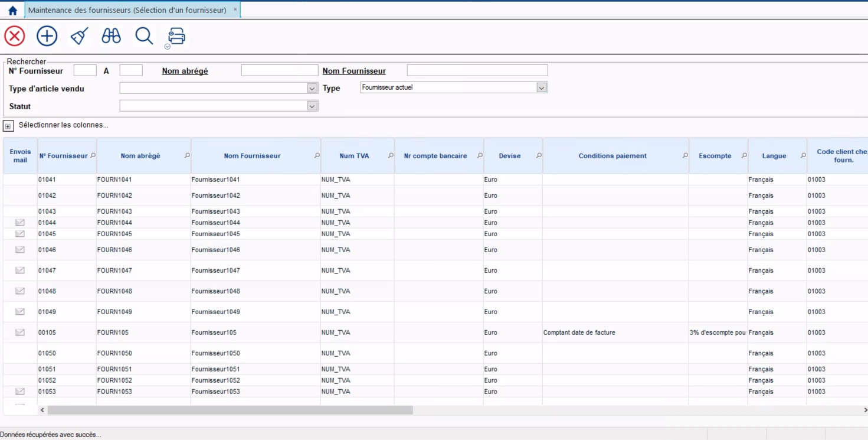The width and height of the screenshot is (868, 440).
Task: Go to home tab icon
Action: pos(12,11)
